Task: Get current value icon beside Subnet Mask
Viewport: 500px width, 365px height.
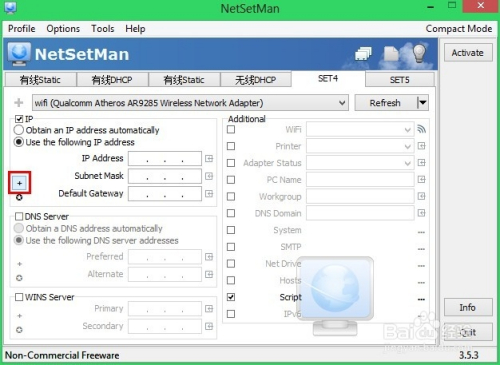Action: (x=209, y=176)
